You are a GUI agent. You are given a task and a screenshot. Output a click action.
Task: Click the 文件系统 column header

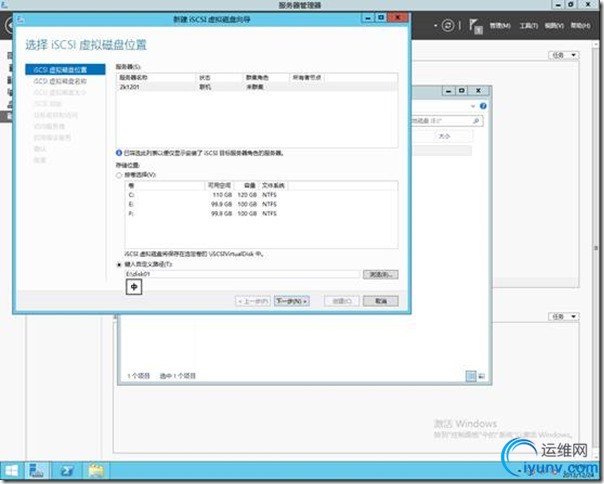(273, 185)
